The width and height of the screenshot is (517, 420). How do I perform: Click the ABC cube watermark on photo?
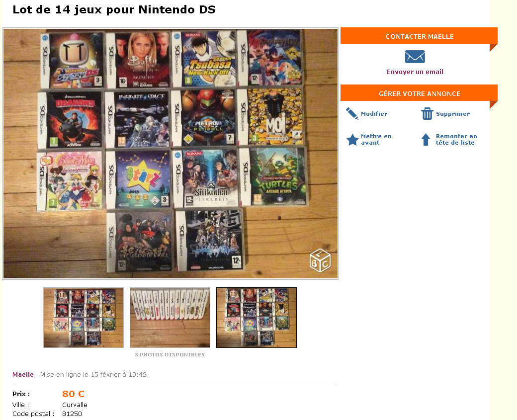[x=320, y=260]
